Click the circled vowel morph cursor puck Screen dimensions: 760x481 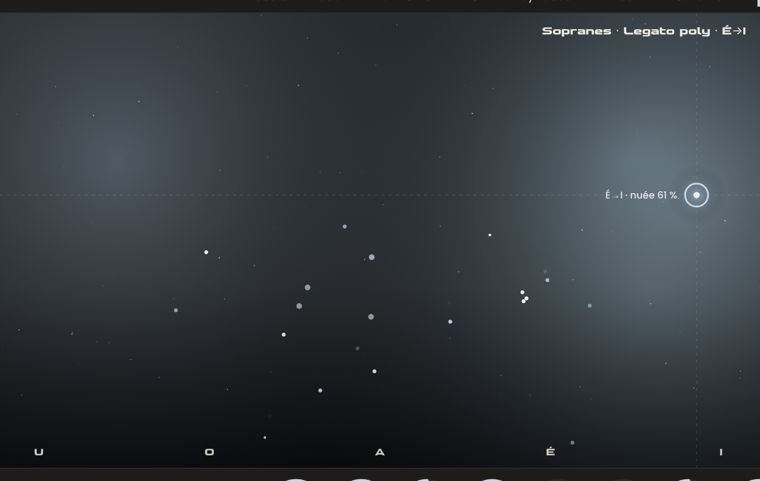coord(697,195)
